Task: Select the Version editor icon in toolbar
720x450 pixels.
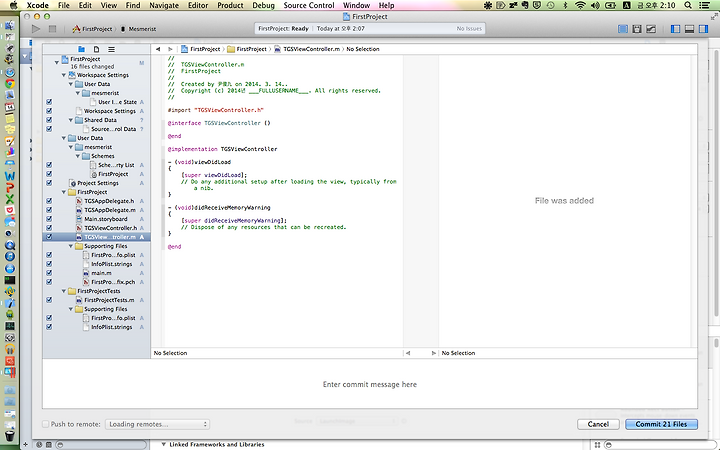Action: point(651,29)
